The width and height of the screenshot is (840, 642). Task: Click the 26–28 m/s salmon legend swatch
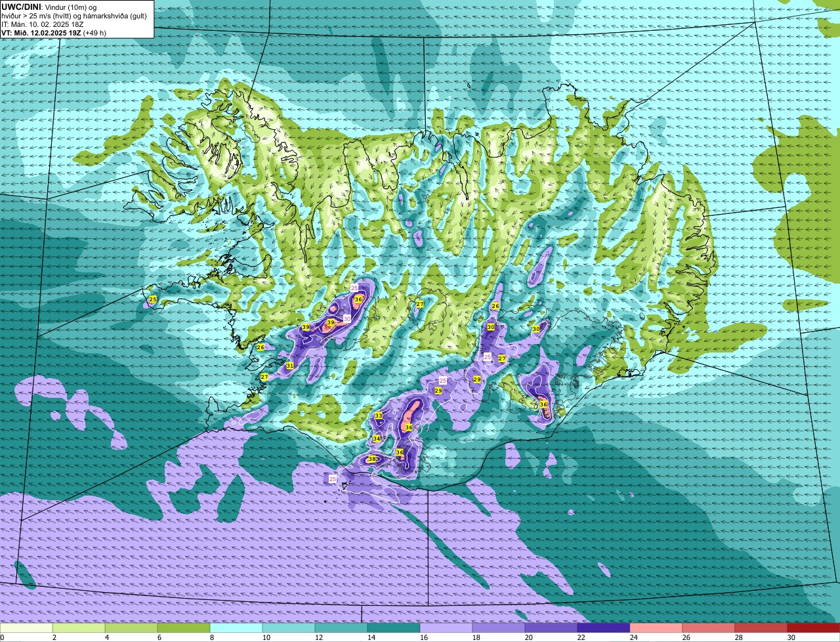pos(709,628)
